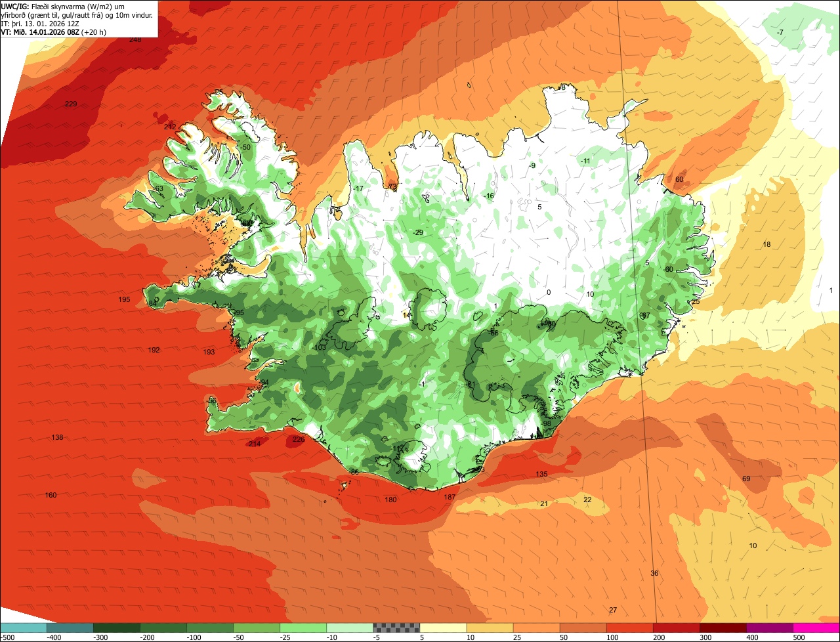Click the flux value 69 on the map

coord(746,479)
